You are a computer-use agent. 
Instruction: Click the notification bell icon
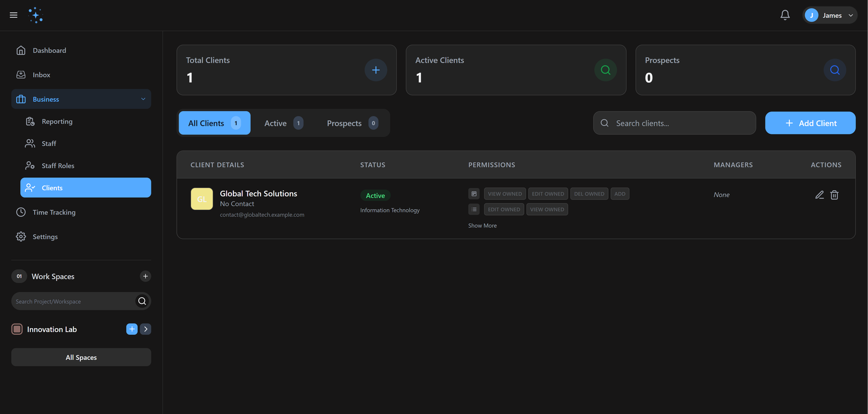[x=784, y=15]
